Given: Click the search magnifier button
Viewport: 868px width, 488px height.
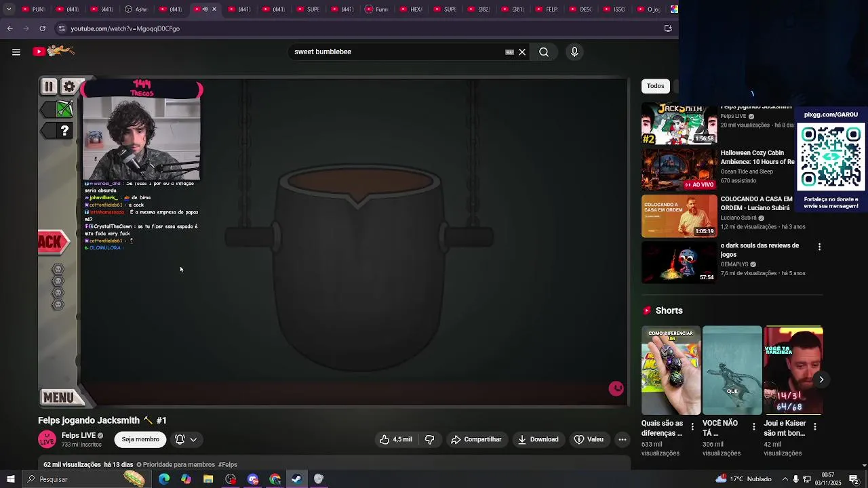Looking at the screenshot, I should [x=544, y=52].
